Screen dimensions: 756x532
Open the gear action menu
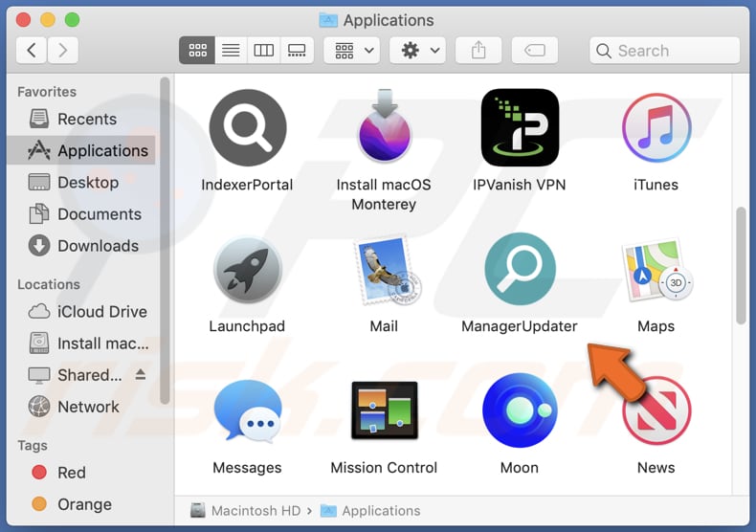417,50
